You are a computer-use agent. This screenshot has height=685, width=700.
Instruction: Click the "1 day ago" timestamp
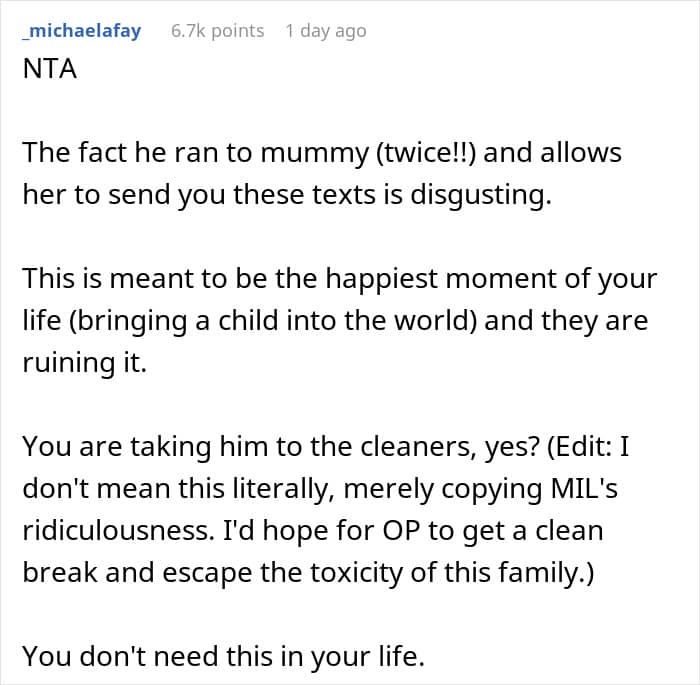[325, 31]
